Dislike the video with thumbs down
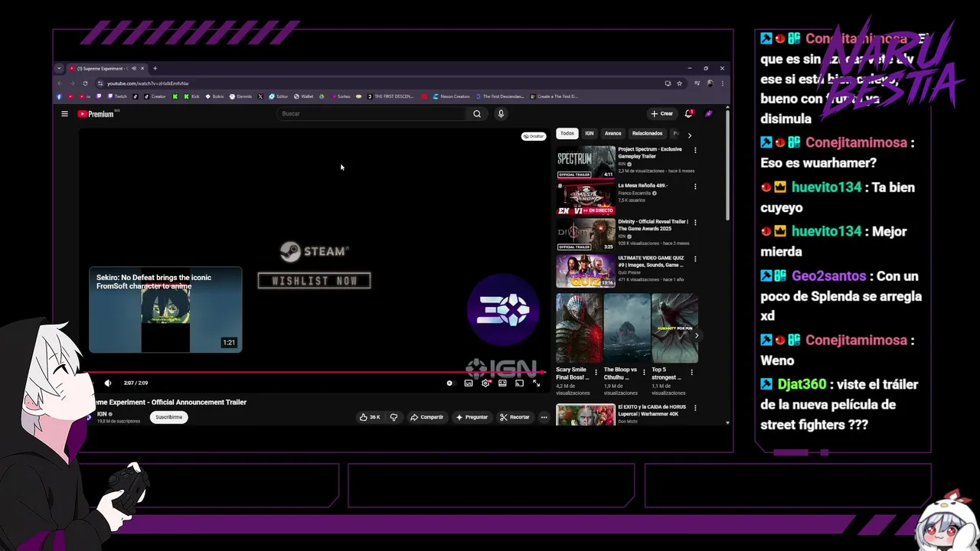The image size is (980, 551). pyautogui.click(x=394, y=417)
